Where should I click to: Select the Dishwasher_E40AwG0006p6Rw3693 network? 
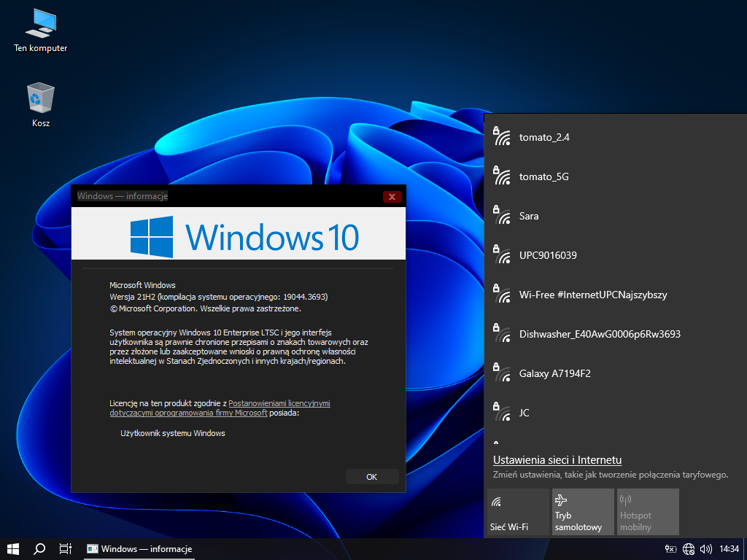[x=599, y=334]
